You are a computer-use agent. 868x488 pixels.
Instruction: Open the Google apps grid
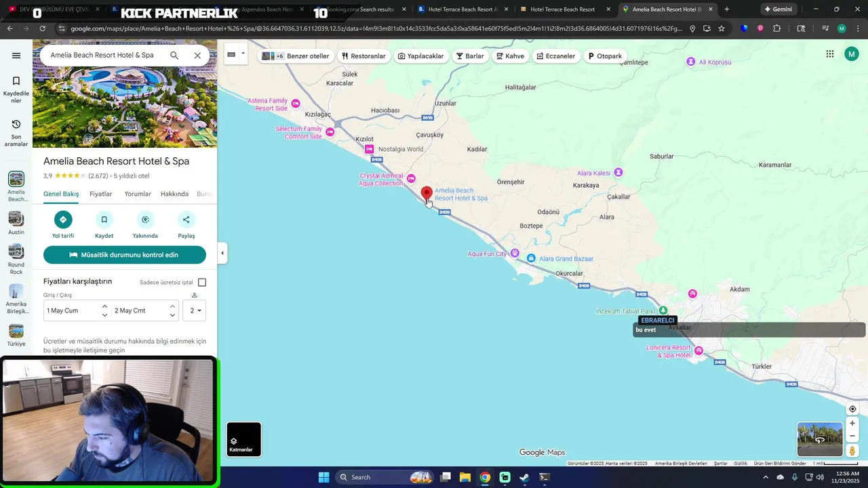coord(829,54)
